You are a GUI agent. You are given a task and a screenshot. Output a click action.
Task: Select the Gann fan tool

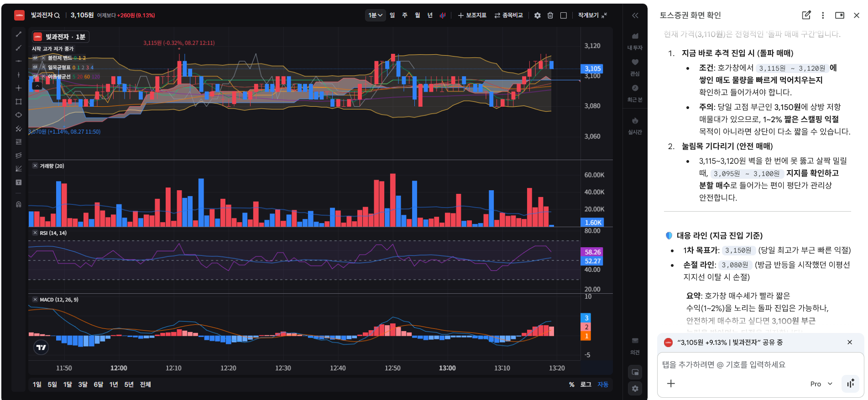[x=19, y=169]
